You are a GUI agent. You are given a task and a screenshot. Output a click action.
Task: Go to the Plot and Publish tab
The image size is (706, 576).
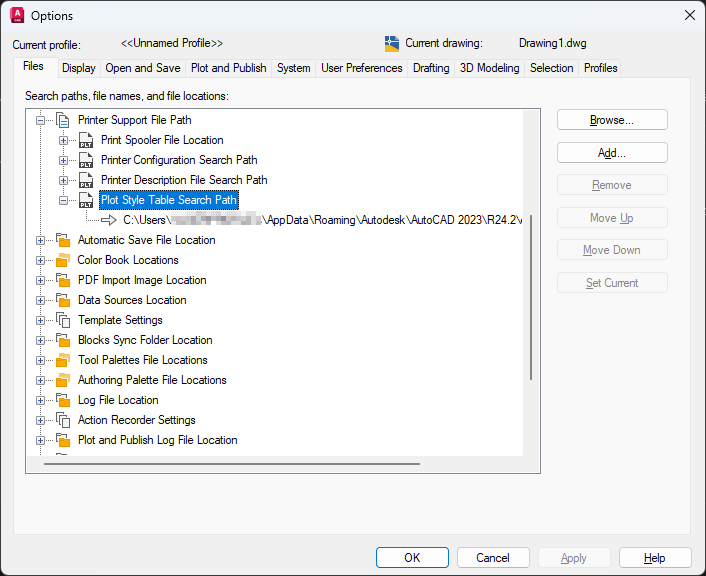228,68
